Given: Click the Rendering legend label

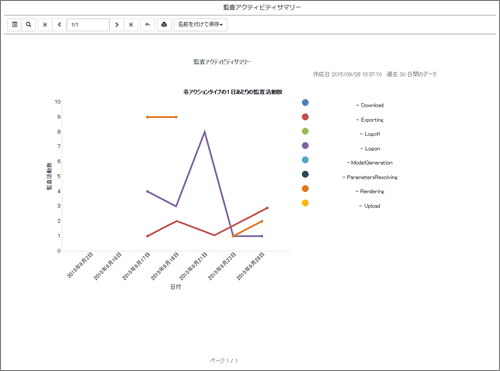Looking at the screenshot, I should [370, 191].
